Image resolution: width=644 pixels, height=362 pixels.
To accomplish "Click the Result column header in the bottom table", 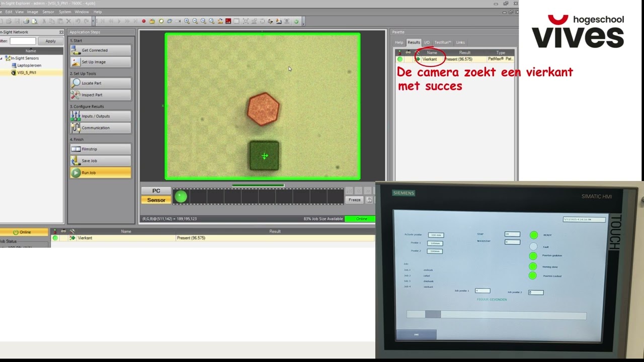I will pyautogui.click(x=275, y=231).
